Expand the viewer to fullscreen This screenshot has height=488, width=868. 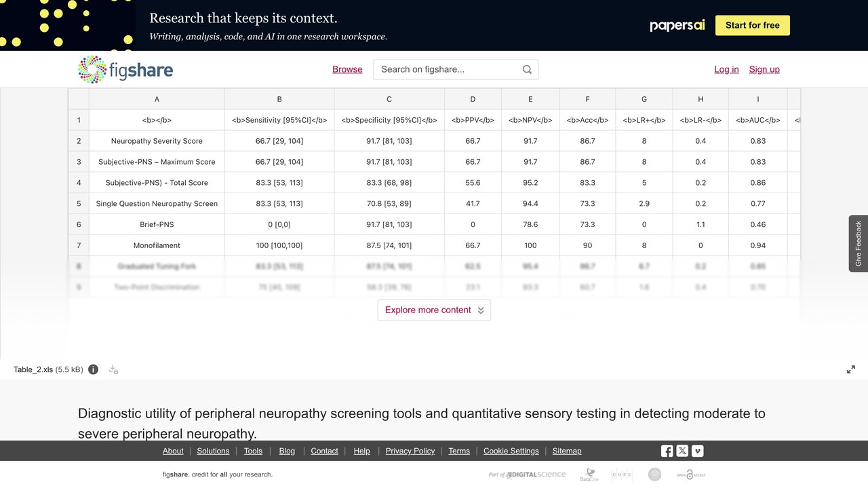(x=851, y=369)
